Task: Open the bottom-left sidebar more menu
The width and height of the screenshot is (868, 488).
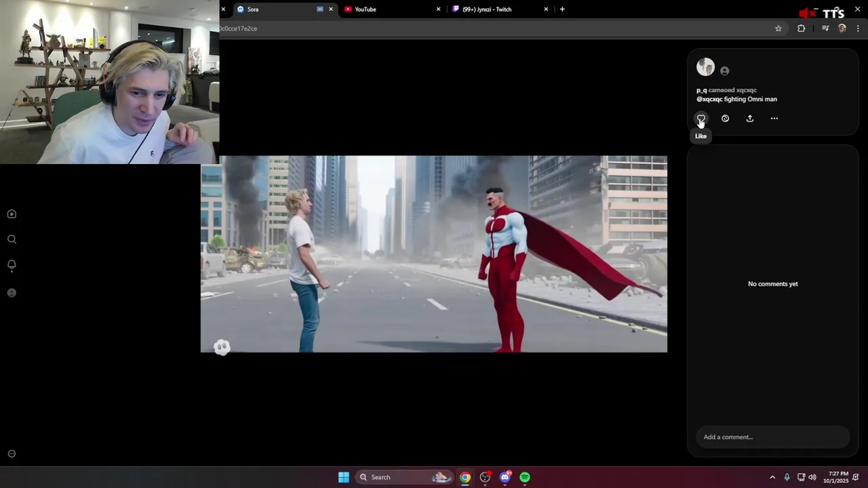Action: pyautogui.click(x=12, y=454)
